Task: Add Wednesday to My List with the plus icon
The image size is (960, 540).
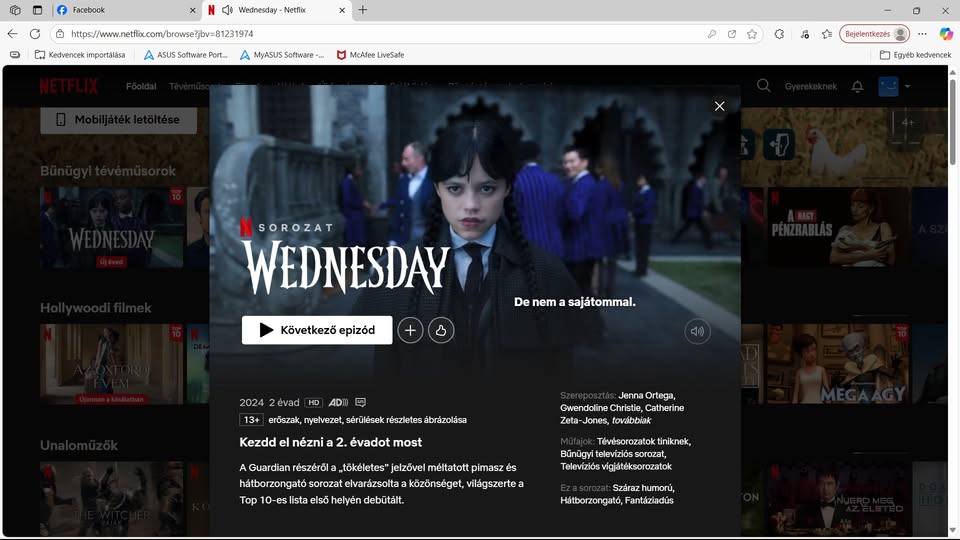Action: pyautogui.click(x=410, y=331)
